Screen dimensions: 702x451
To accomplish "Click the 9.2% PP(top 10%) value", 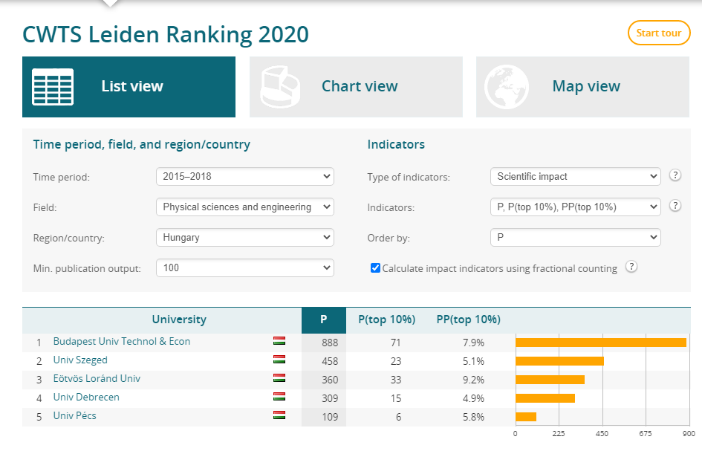I will click(x=474, y=380).
